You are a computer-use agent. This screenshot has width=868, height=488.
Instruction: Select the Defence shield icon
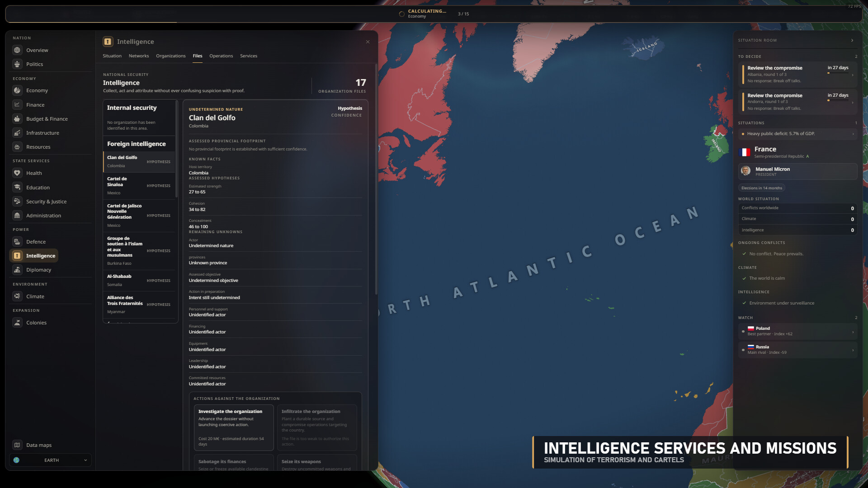pyautogui.click(x=17, y=242)
